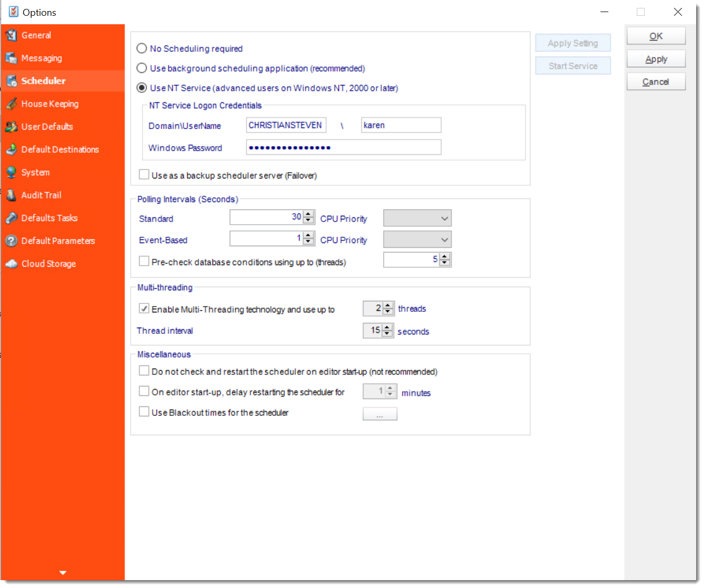The height and width of the screenshot is (588, 704).
Task: Click the Defaults Tasks wrench icon
Action: pos(12,218)
